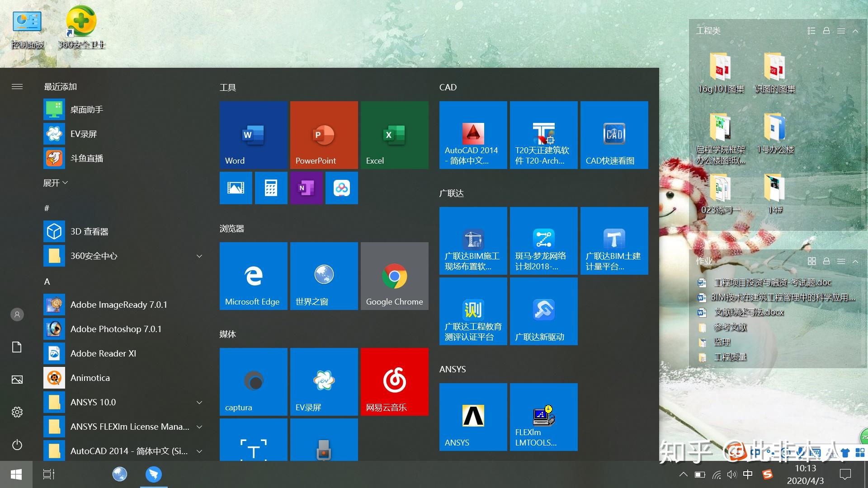Open the OneNote small tile
The height and width of the screenshot is (488, 868).
click(306, 188)
